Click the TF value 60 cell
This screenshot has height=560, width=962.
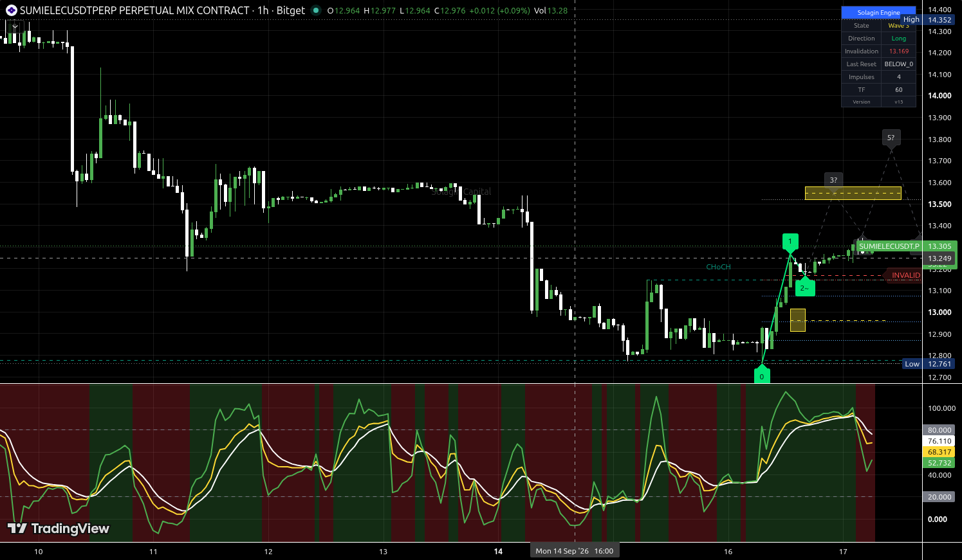click(898, 90)
